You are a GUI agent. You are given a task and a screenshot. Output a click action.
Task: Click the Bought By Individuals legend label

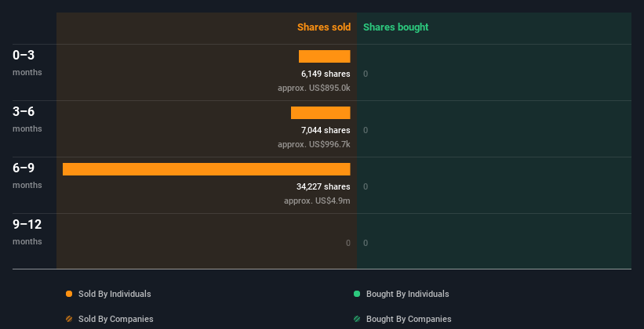(407, 294)
